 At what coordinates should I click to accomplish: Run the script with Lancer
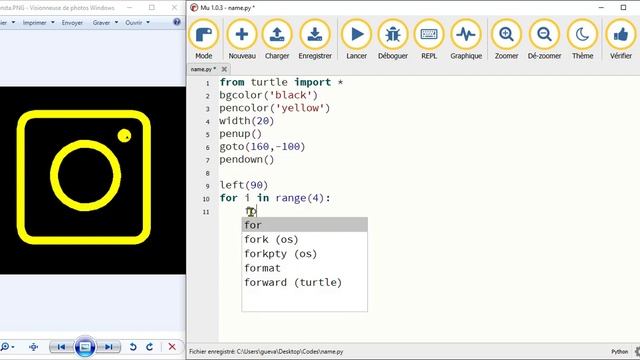pyautogui.click(x=356, y=40)
